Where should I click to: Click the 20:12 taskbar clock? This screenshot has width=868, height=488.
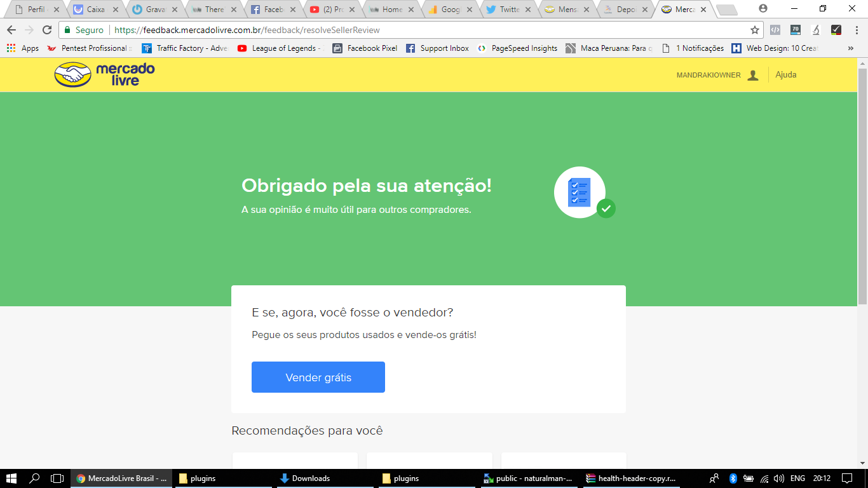coord(822,478)
